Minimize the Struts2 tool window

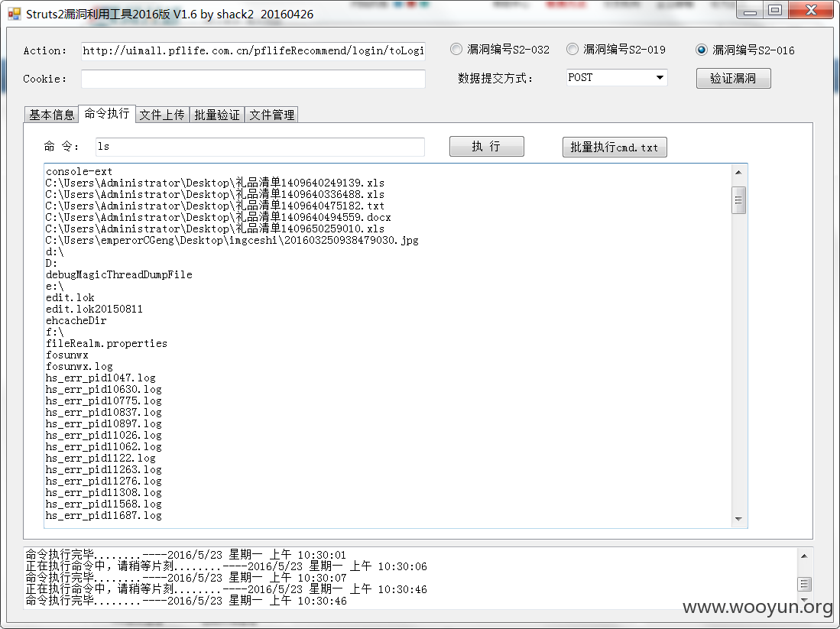tap(750, 11)
